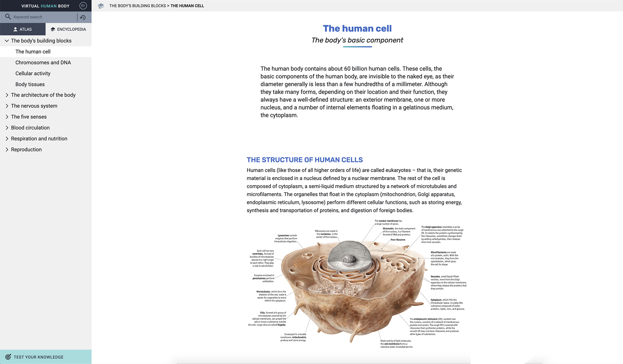Viewport: 623px width, 364px height.
Task: Click the keyword search magnifier icon
Action: [8, 17]
